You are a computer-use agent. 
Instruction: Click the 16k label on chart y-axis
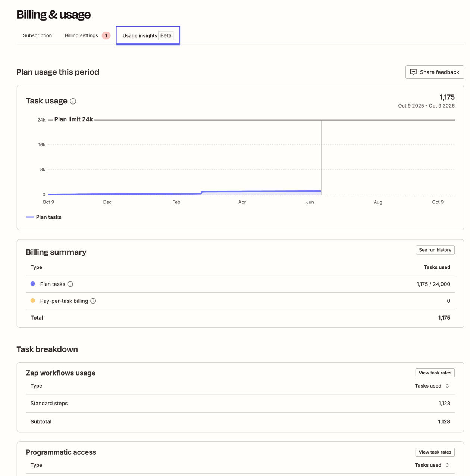pyautogui.click(x=41, y=145)
